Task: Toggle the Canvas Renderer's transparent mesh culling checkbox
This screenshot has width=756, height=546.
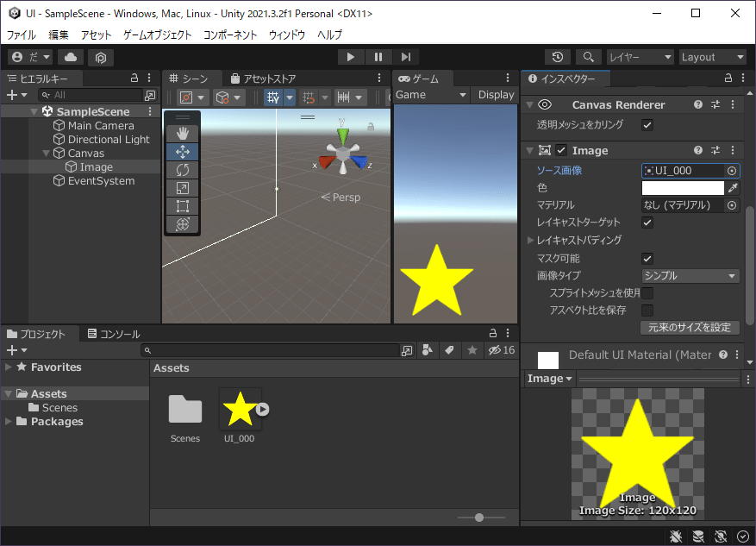Action: coord(647,125)
